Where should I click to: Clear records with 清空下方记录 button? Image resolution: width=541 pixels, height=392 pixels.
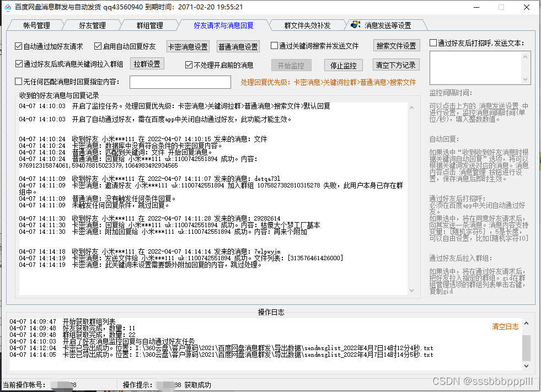coord(396,65)
